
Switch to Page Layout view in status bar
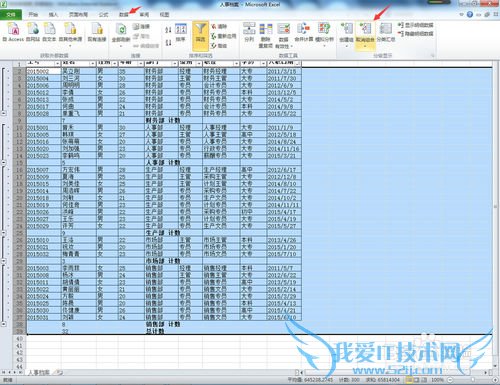(x=417, y=380)
